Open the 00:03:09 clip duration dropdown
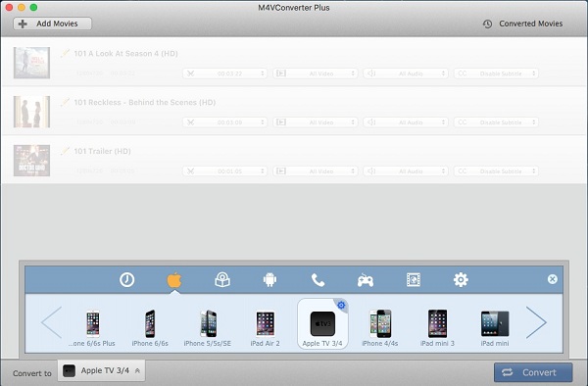The image size is (588, 386). [x=224, y=122]
